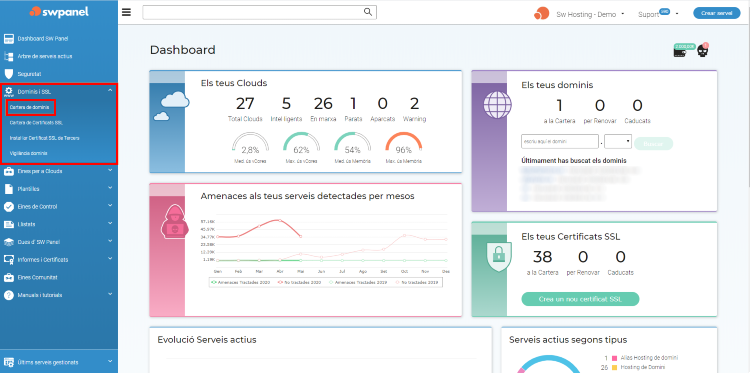Open Instal·lar Certificat SSL de Tercers
Screen dimensions: 750x373
coord(44,138)
